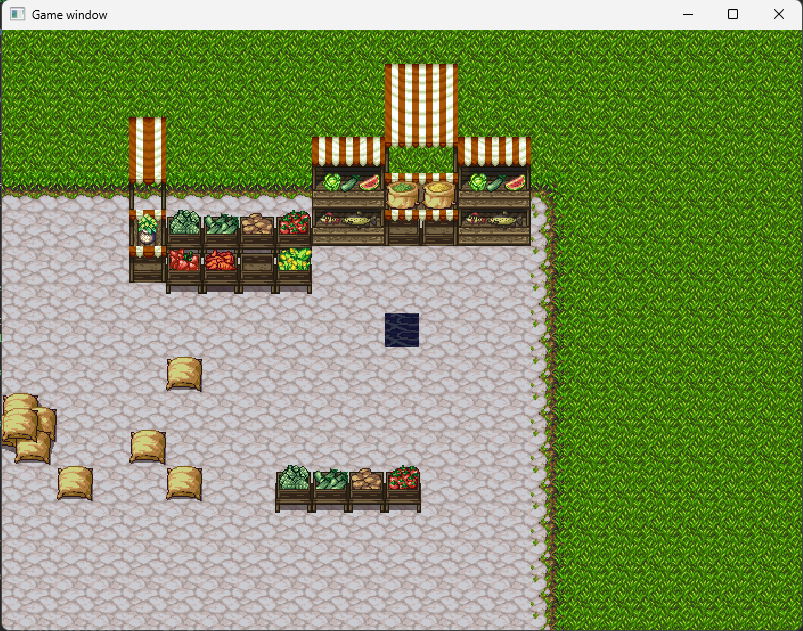Click the cabbage crate next to flower stall
The height and width of the screenshot is (631, 803).
click(184, 229)
